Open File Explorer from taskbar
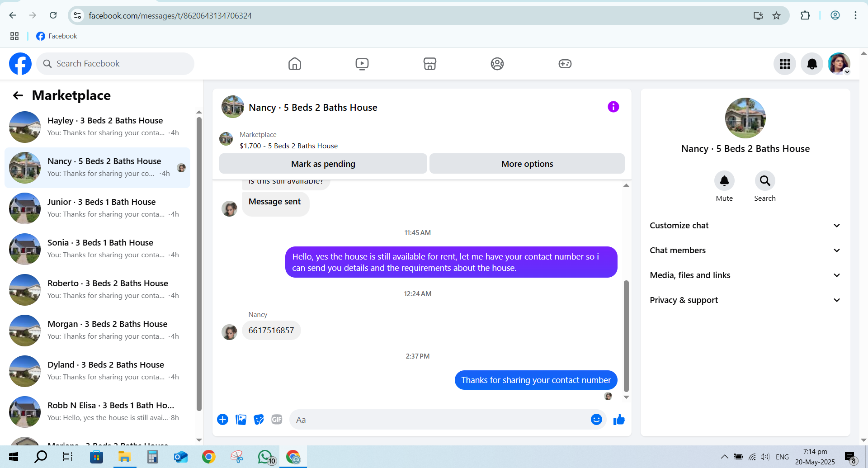This screenshot has width=868, height=468. (124, 457)
